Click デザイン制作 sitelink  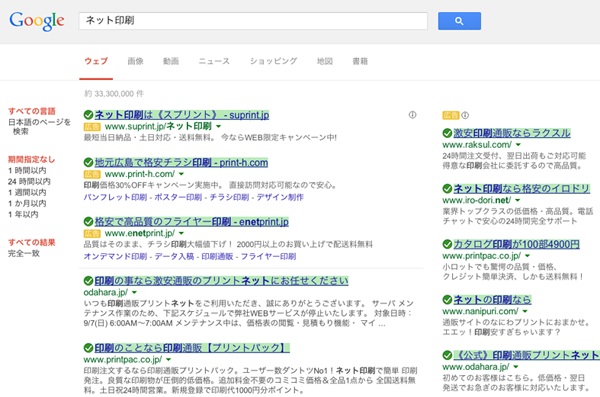[280, 197]
